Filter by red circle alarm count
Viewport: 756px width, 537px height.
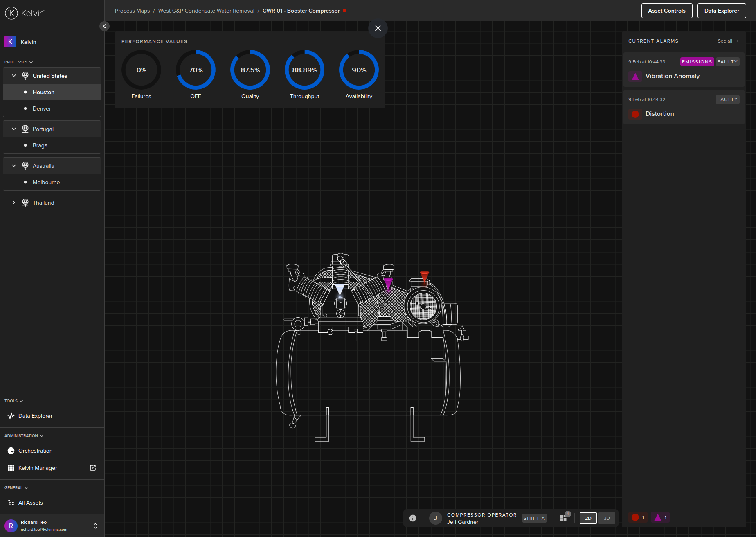[638, 518]
